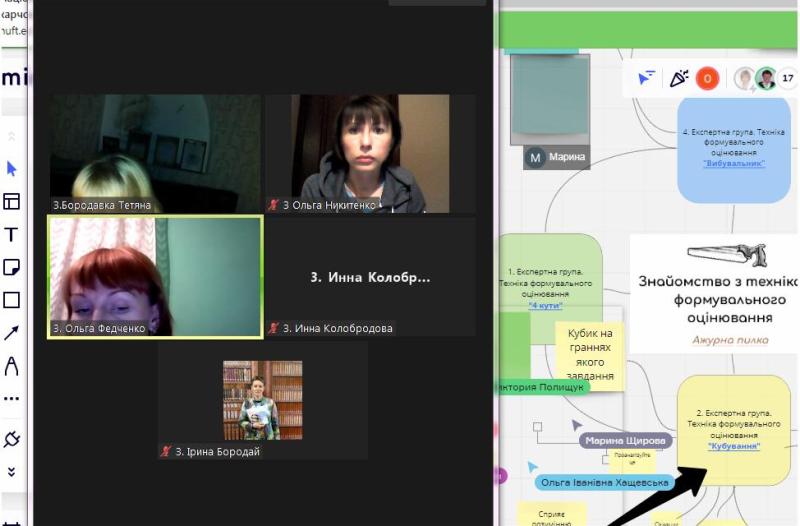This screenshot has width=800, height=526.
Task: Select the blue "4. Експертна група" node
Action: (734, 151)
